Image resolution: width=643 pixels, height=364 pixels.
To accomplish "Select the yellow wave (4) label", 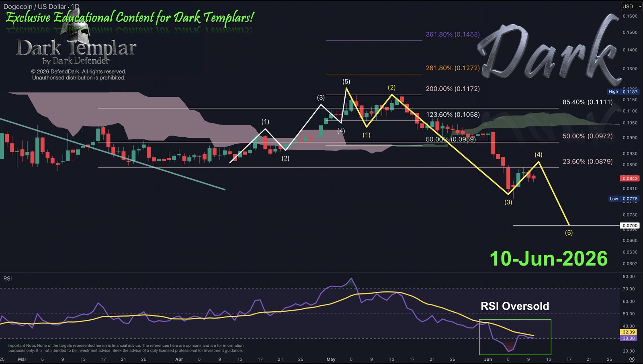I will pyautogui.click(x=539, y=155).
